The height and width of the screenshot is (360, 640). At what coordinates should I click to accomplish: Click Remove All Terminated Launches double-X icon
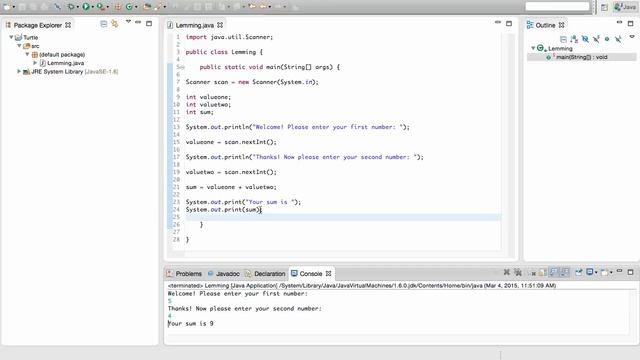518,272
